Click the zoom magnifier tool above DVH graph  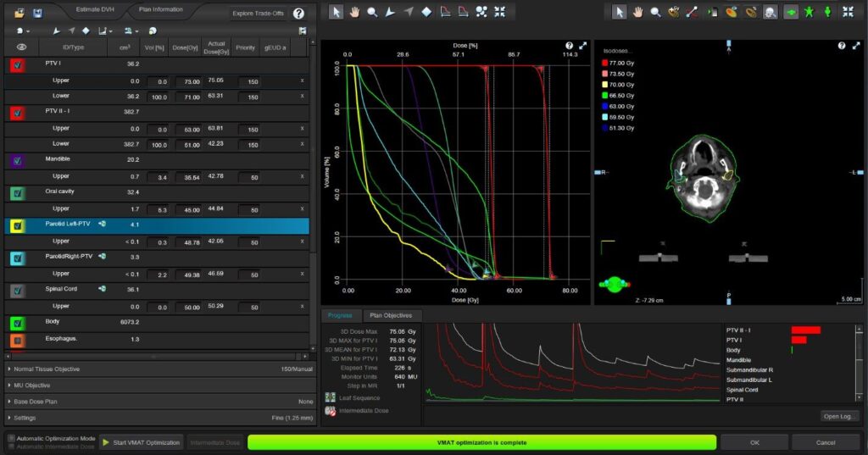pos(372,13)
